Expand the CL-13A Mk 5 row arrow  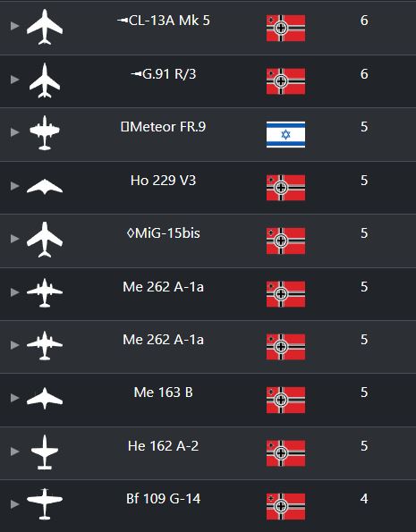[x=14, y=26]
